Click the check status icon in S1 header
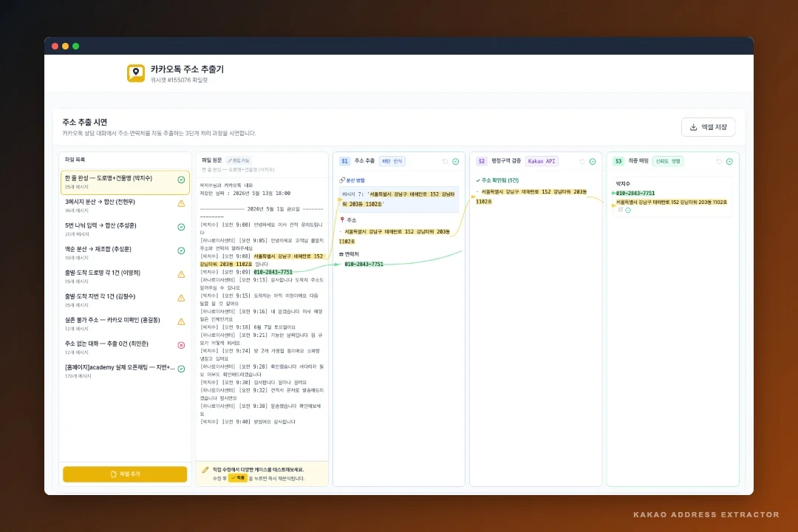Screen dimensions: 798x532 point(455,161)
